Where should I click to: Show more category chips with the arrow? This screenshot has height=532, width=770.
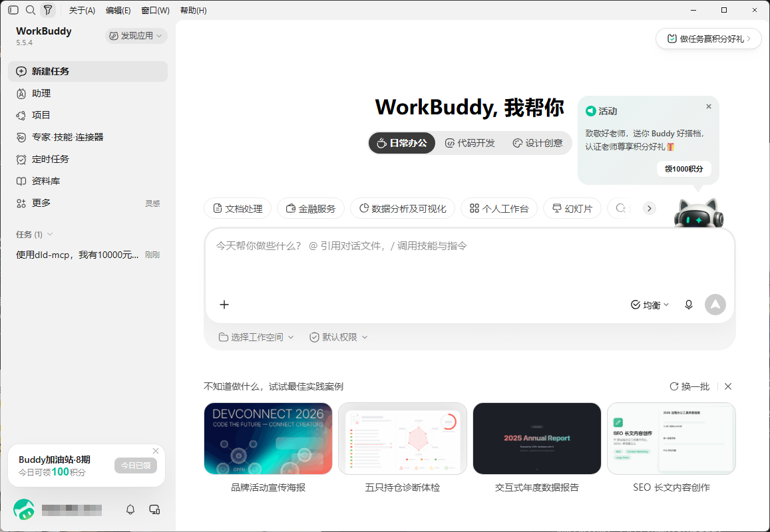tap(649, 209)
